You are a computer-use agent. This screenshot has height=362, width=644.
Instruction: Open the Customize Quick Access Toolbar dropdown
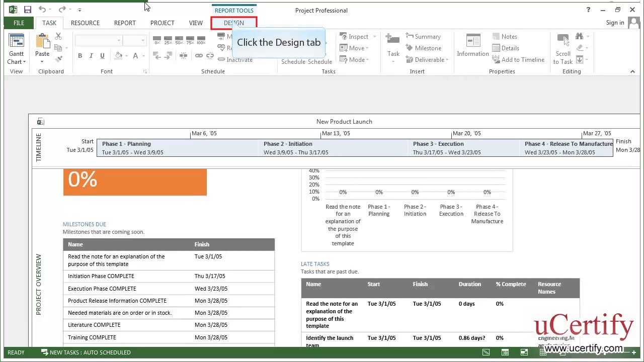tap(79, 10)
